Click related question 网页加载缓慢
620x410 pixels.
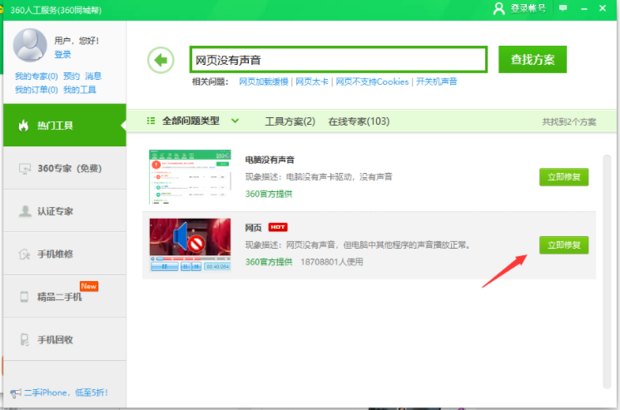[x=263, y=82]
